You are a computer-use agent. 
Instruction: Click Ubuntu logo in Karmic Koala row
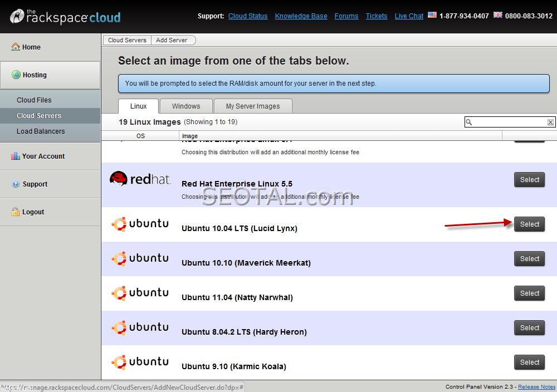click(140, 362)
